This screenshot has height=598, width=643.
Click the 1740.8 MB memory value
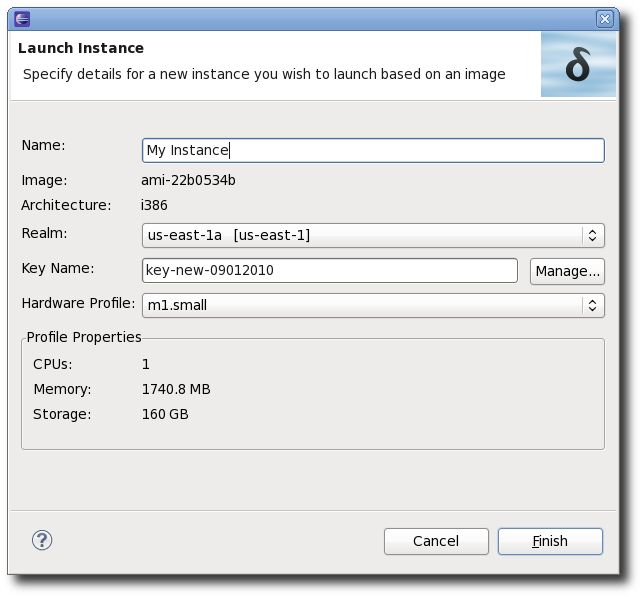tap(176, 389)
